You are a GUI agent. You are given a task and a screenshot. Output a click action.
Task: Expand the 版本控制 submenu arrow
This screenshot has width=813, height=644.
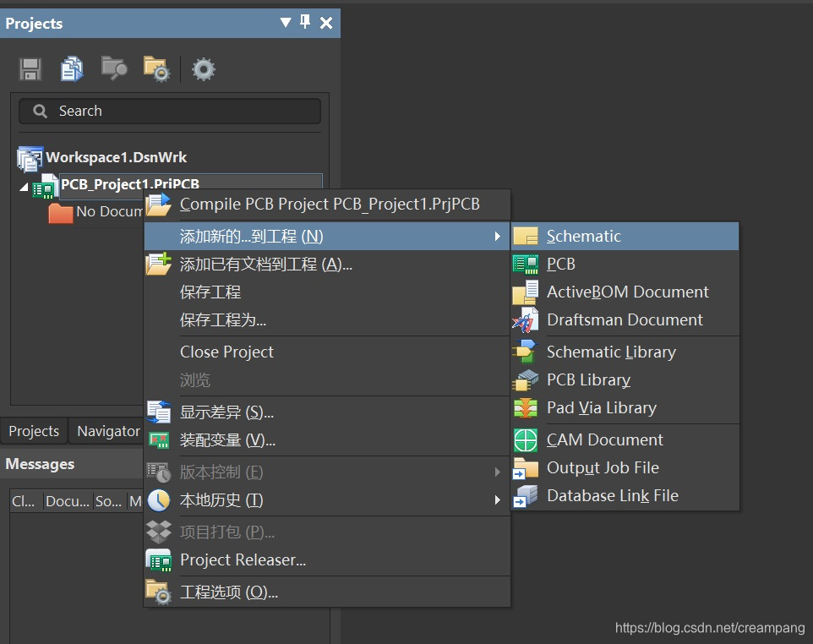497,472
